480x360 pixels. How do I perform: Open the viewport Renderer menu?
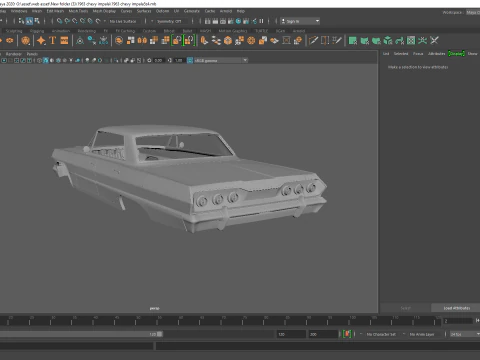[14, 54]
